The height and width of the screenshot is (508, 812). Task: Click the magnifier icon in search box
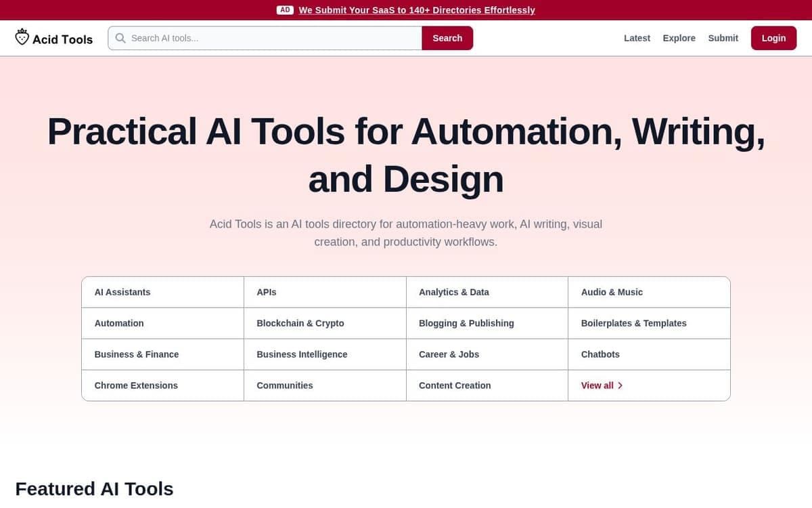point(120,38)
